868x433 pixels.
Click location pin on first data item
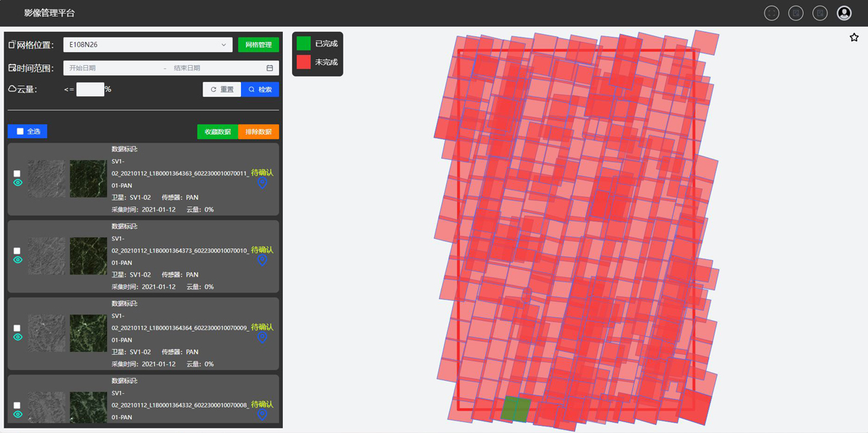click(263, 183)
